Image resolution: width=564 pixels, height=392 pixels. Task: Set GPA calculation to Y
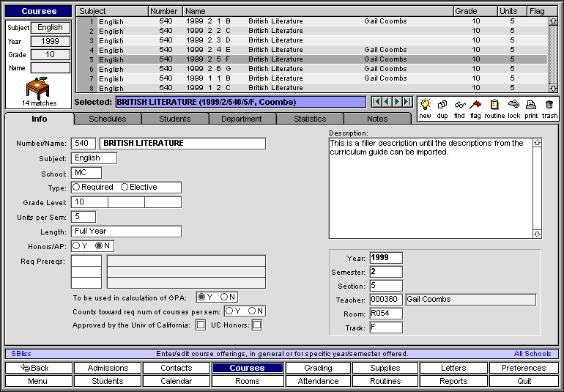click(201, 297)
